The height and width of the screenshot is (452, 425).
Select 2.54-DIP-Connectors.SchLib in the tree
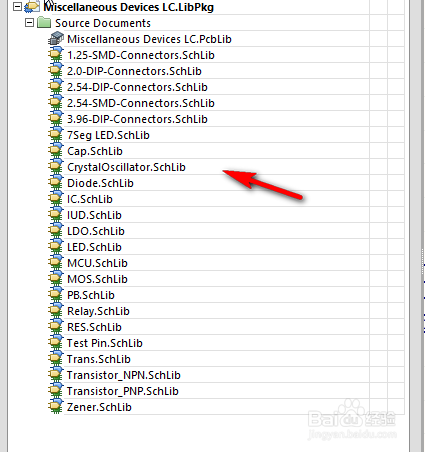point(137,87)
